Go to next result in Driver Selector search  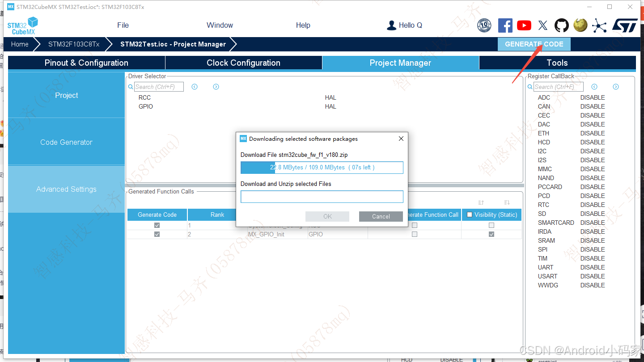coord(216,87)
